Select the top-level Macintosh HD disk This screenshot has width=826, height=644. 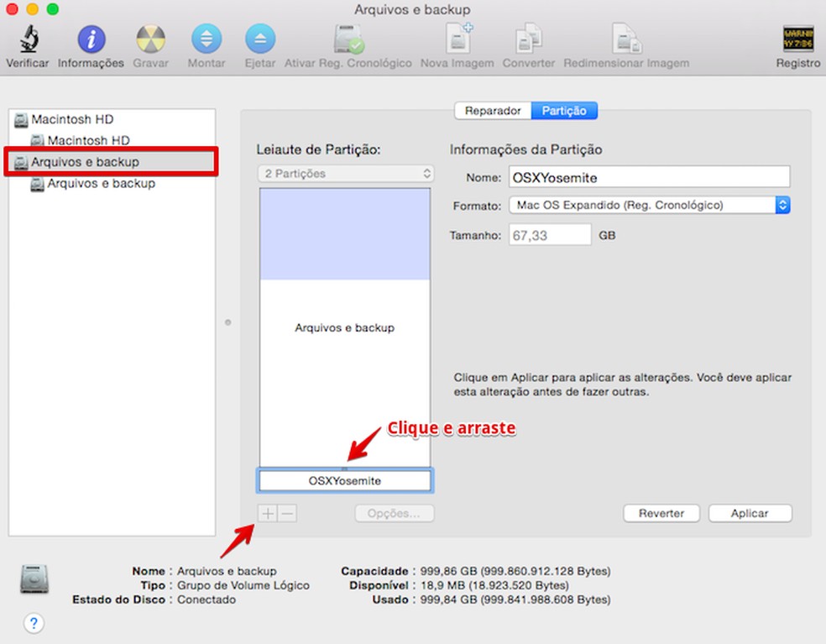[112, 119]
